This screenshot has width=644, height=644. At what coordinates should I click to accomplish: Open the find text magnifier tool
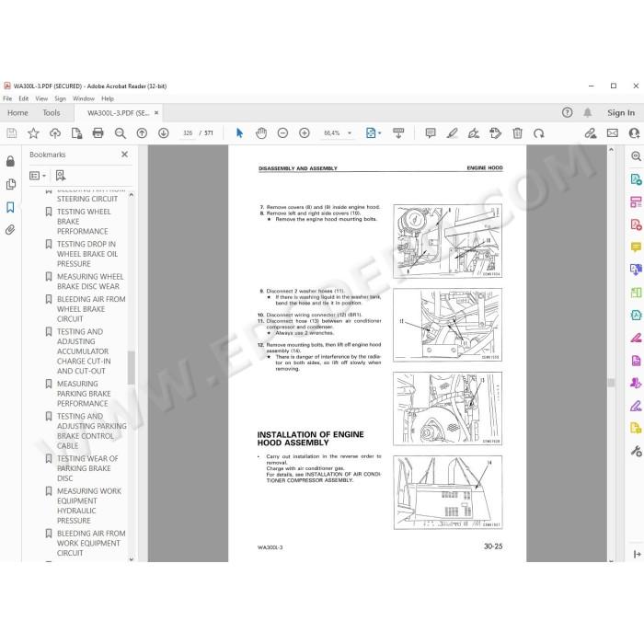pos(121,133)
